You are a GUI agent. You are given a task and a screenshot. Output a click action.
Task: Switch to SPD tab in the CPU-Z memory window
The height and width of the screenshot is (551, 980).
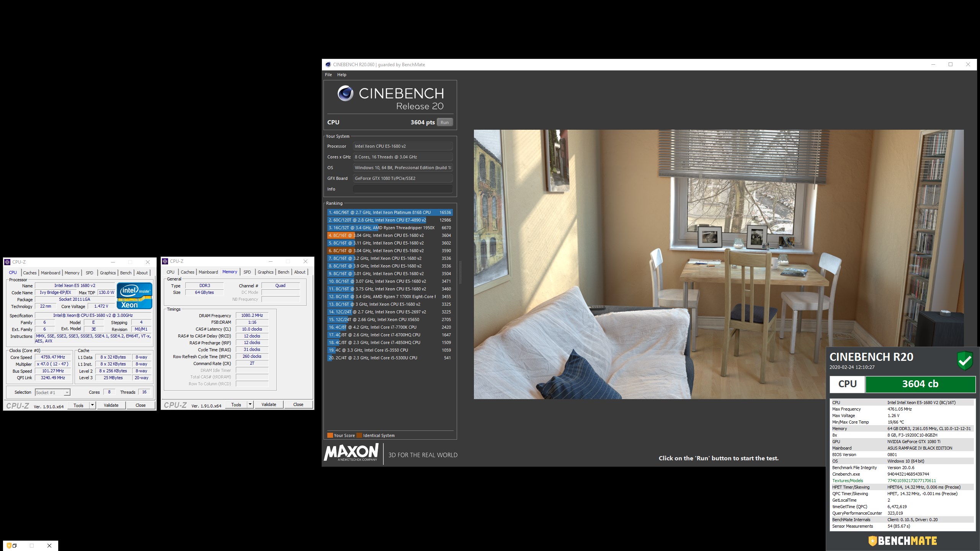click(247, 272)
